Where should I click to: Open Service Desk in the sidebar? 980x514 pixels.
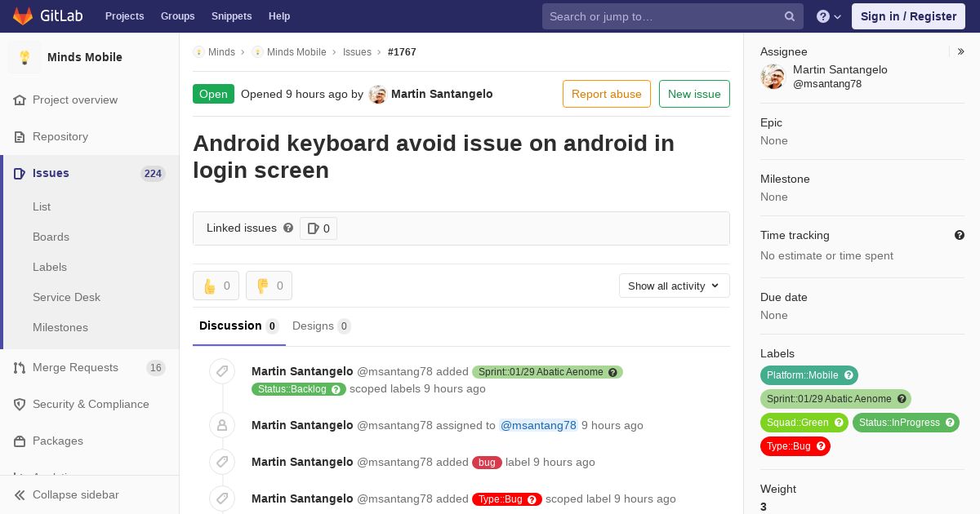coord(66,298)
